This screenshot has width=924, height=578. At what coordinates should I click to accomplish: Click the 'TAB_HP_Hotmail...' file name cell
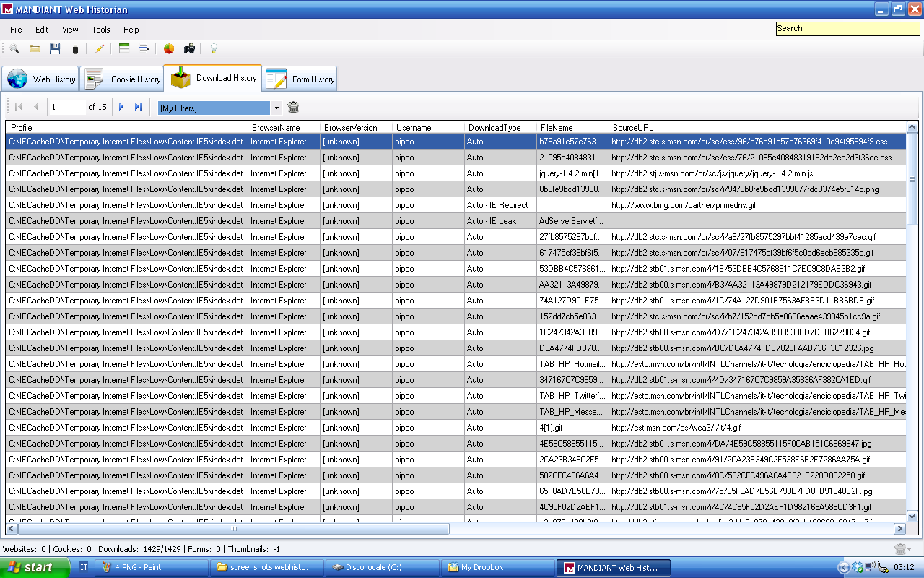[x=572, y=364]
